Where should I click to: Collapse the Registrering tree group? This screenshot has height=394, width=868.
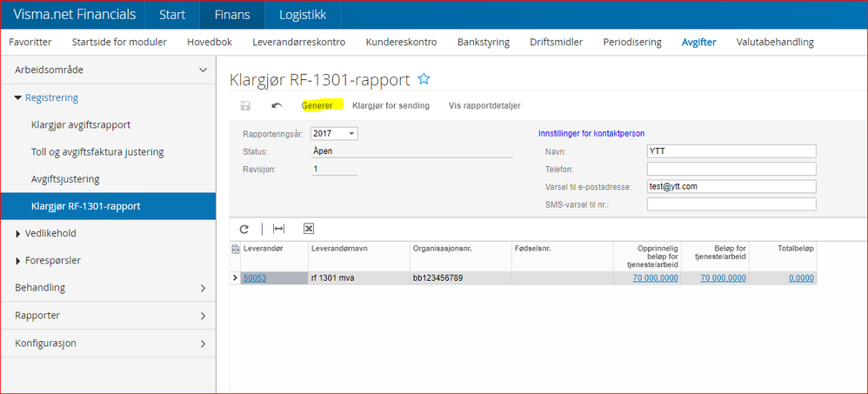tap(18, 98)
